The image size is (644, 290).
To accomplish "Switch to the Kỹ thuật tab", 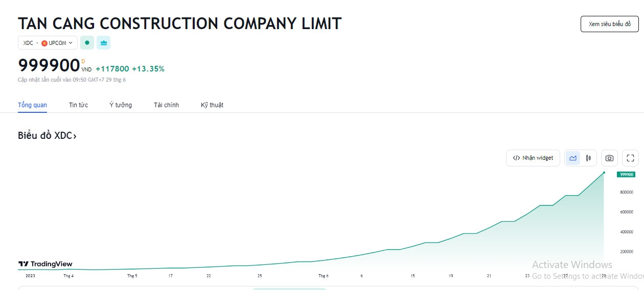I will pos(212,105).
